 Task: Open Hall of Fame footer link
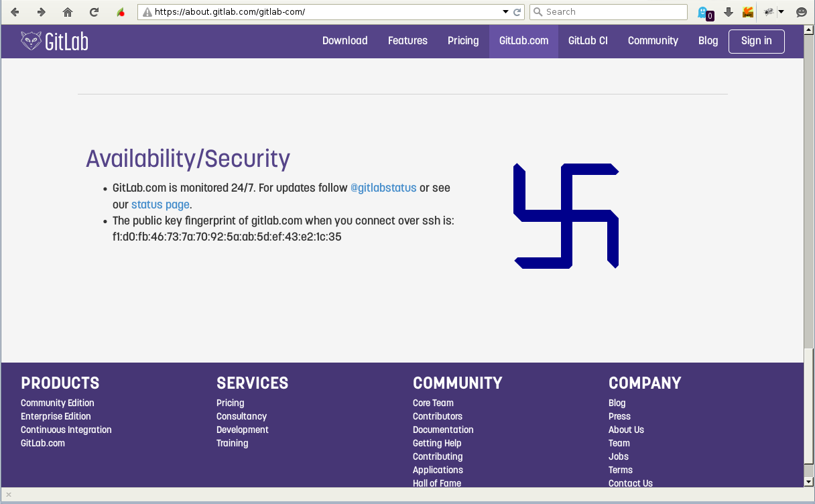pos(437,483)
